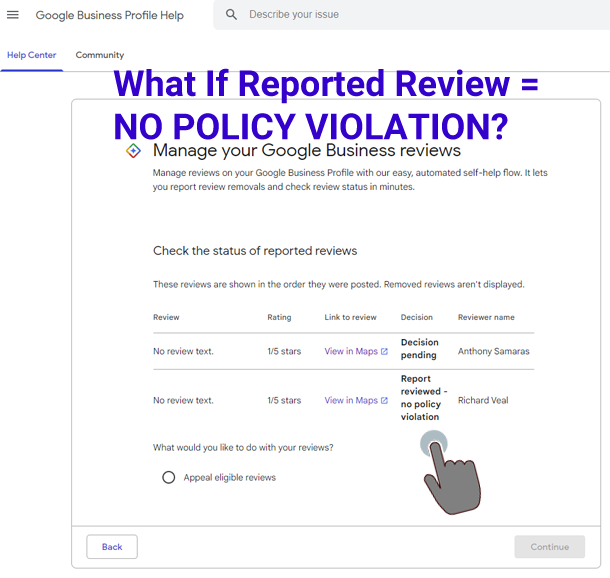Focus the Describe your issue search field
Image resolution: width=610 pixels, height=578 pixels.
coord(412,15)
